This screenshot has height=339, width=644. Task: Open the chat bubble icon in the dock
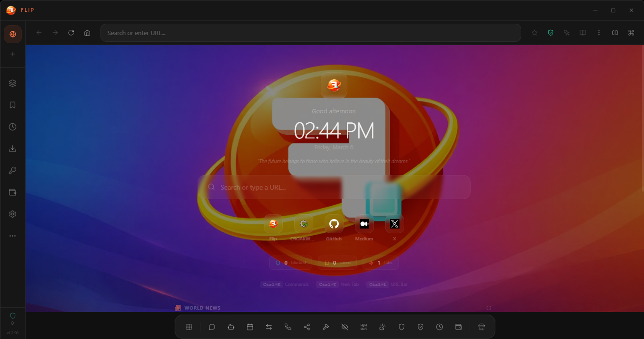[212, 327]
